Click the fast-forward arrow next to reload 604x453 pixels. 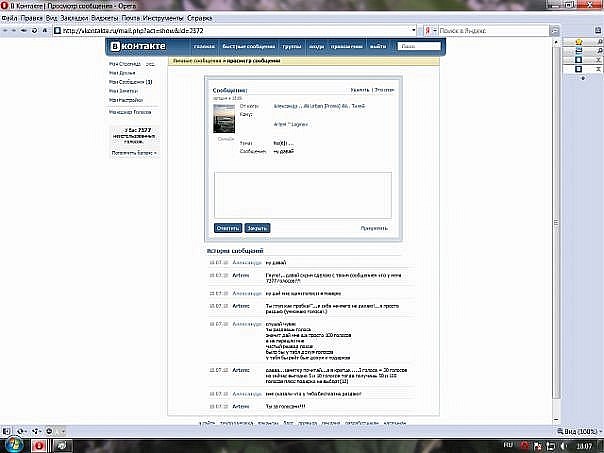point(24,30)
